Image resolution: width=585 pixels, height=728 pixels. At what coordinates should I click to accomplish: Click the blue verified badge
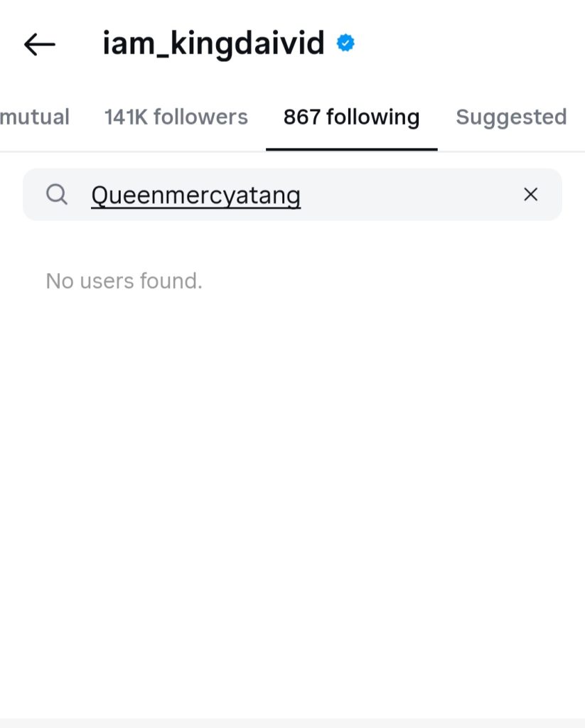point(345,44)
